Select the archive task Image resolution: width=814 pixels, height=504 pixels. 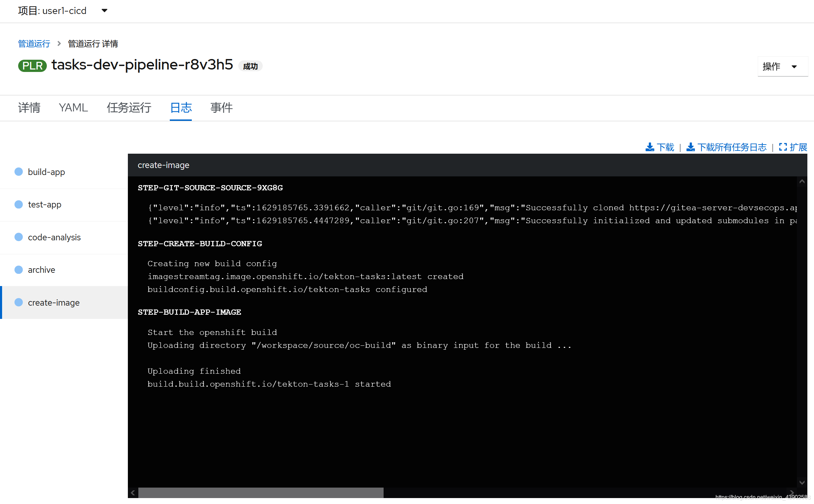64,270
